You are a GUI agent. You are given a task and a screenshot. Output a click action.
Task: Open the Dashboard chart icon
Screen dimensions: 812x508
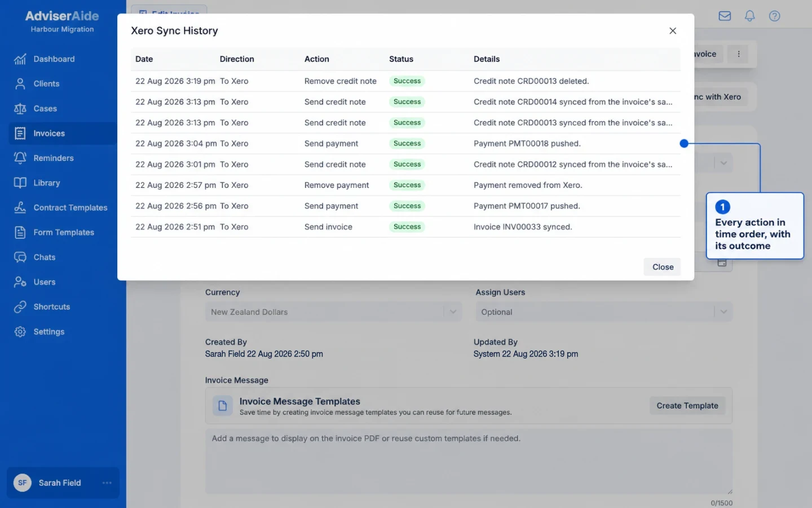20,59
